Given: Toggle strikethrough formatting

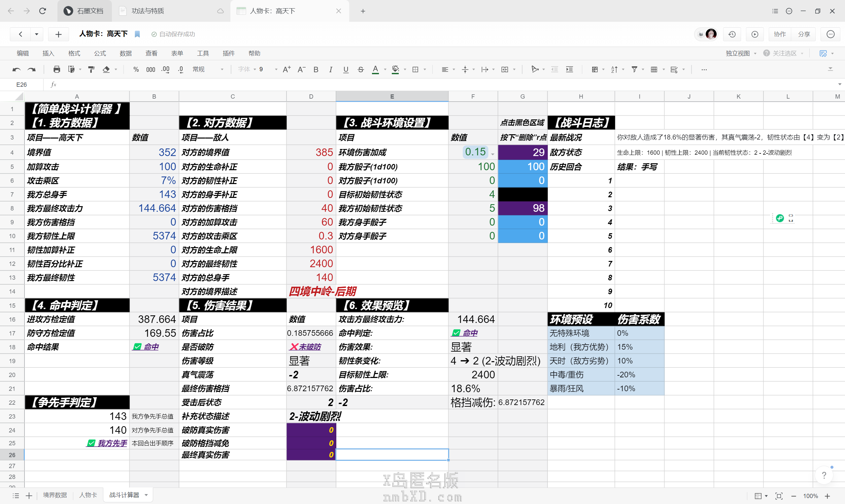Looking at the screenshot, I should pos(360,70).
